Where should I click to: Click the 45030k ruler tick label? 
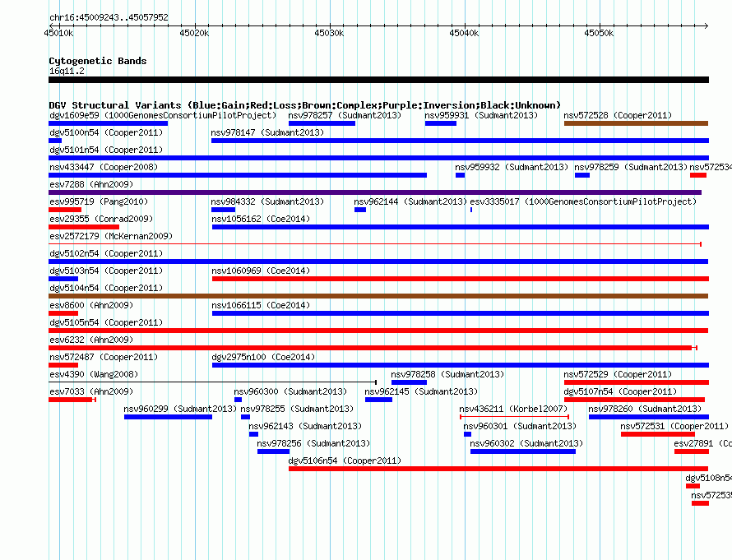329,33
